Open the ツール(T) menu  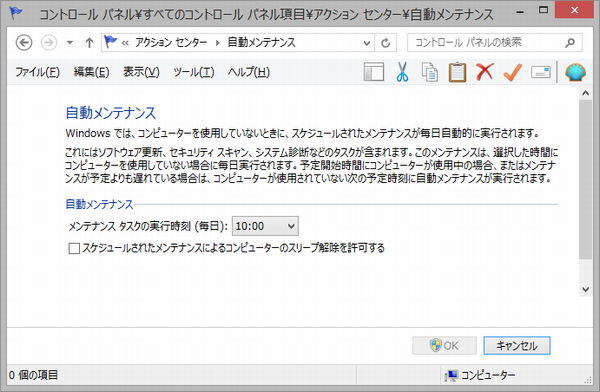click(x=193, y=72)
